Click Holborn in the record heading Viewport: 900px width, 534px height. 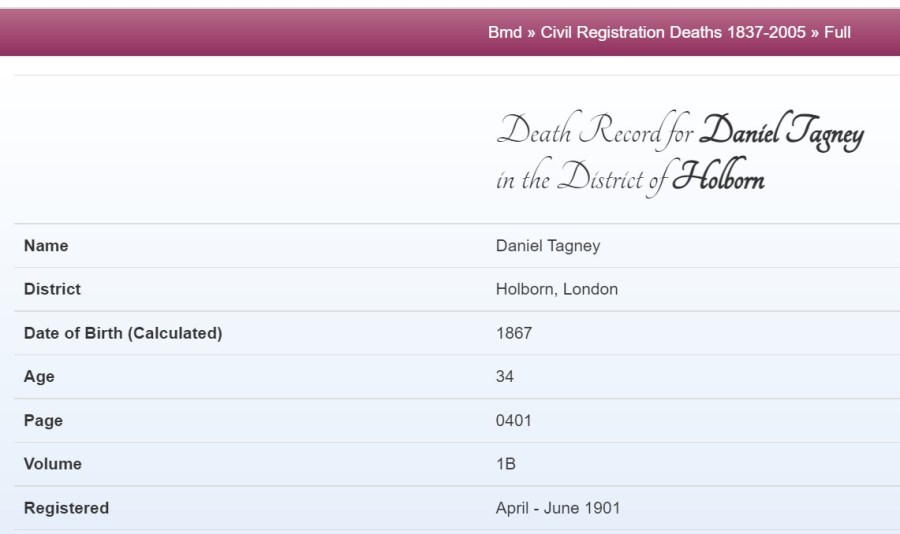pos(719,180)
